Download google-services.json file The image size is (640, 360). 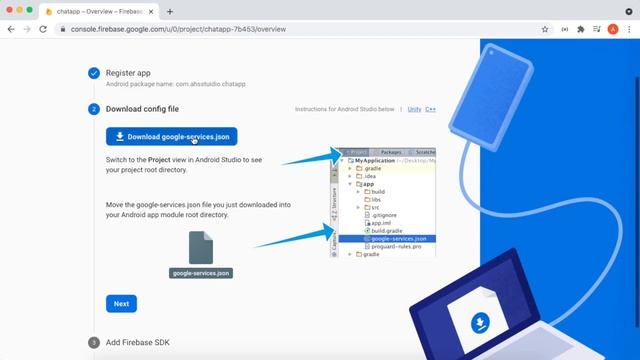171,136
